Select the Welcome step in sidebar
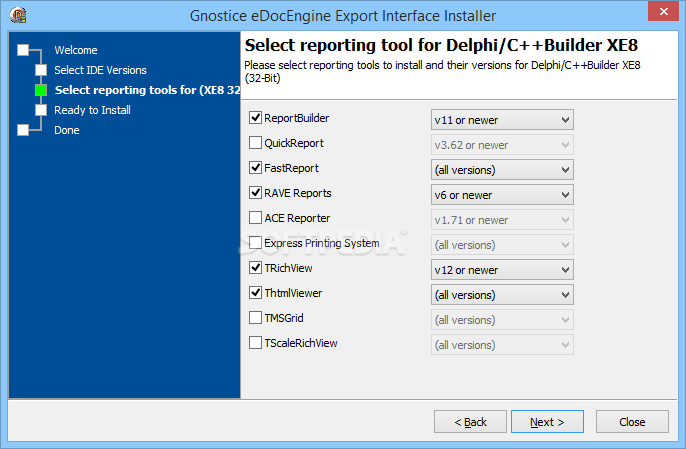Image resolution: width=686 pixels, height=449 pixels. (x=76, y=50)
